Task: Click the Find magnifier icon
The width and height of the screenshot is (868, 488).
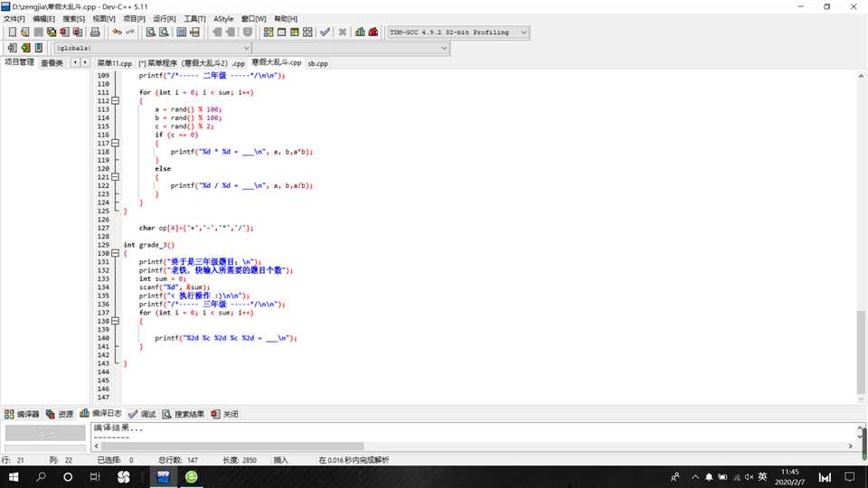Action: pos(151,33)
